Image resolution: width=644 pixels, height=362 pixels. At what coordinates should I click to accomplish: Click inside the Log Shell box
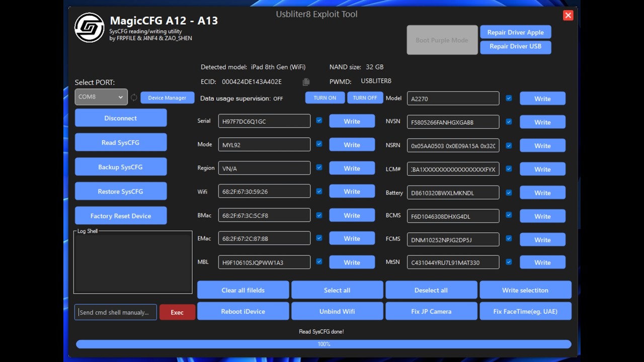(x=133, y=263)
